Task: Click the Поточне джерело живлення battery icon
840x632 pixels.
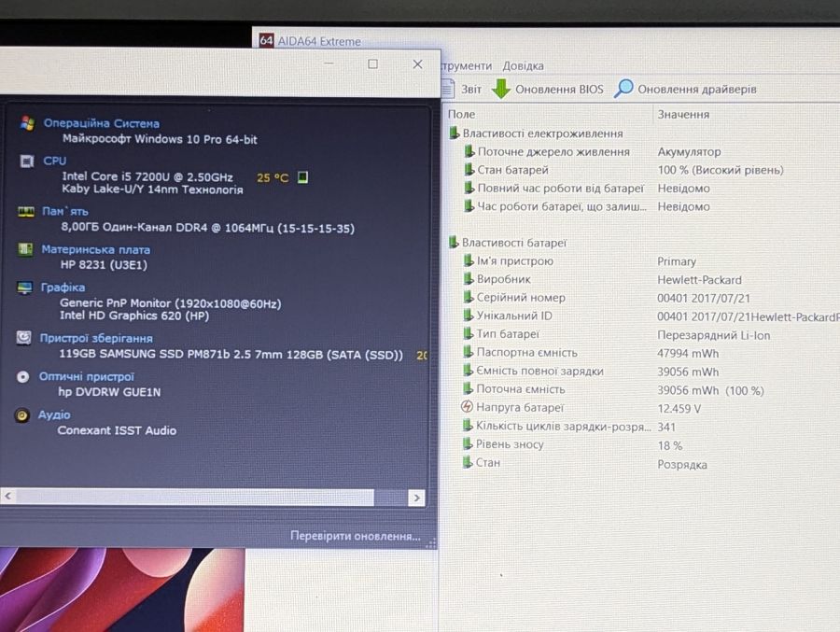Action: click(469, 152)
